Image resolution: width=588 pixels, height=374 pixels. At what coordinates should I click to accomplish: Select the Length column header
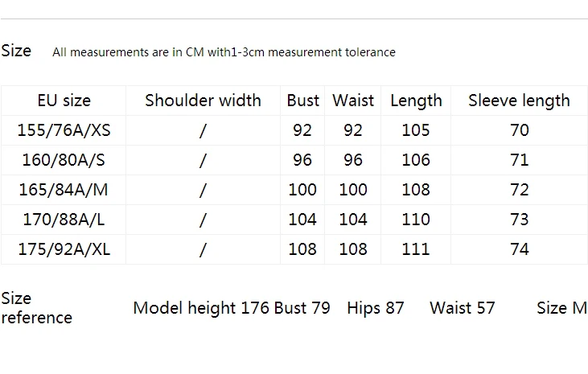click(x=416, y=101)
